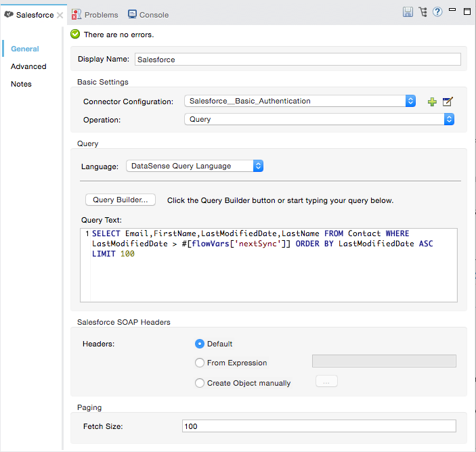This screenshot has width=476, height=452.
Task: Click the Query Builder button
Action: [x=121, y=200]
